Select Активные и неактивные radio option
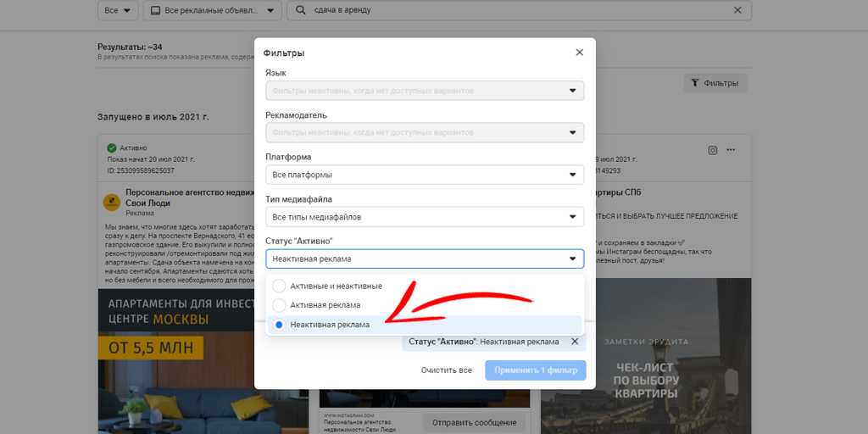 point(279,287)
